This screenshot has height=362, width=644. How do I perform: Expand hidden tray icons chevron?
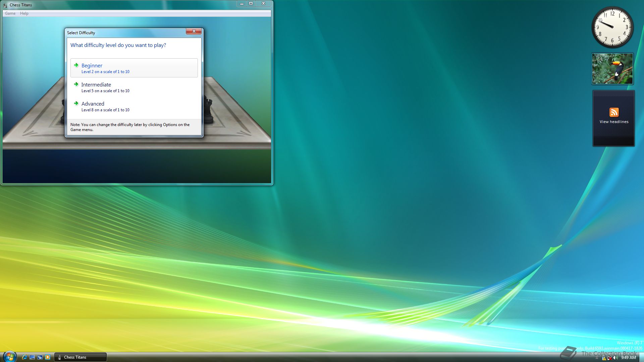[x=597, y=358]
